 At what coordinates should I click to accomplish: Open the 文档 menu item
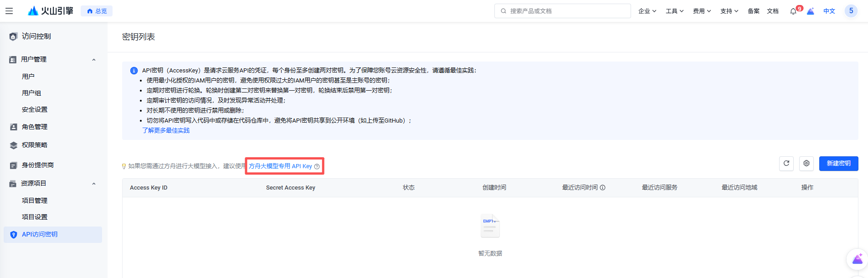[x=773, y=11]
